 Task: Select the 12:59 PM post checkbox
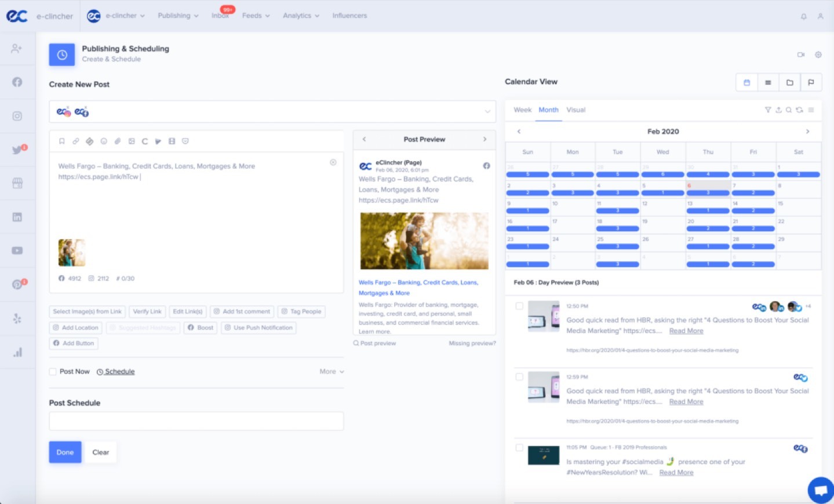tap(519, 377)
